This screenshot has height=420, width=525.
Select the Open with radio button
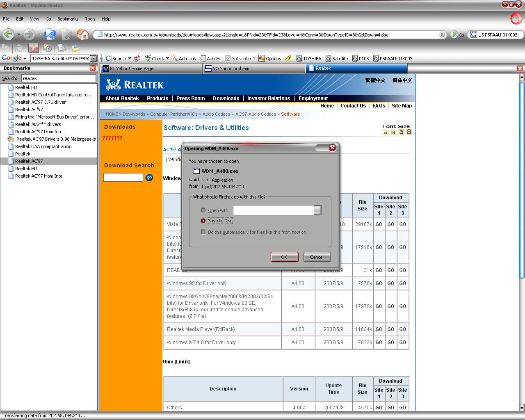(x=203, y=210)
